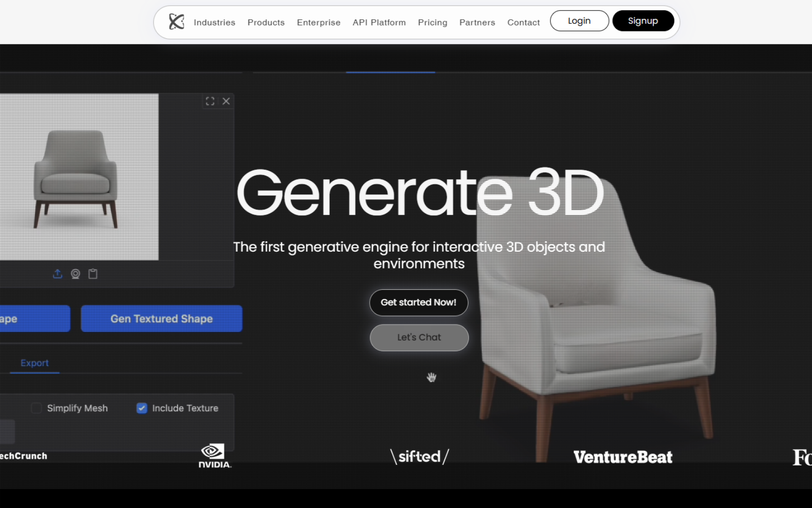Click the VentureBeat logo

coord(623,457)
